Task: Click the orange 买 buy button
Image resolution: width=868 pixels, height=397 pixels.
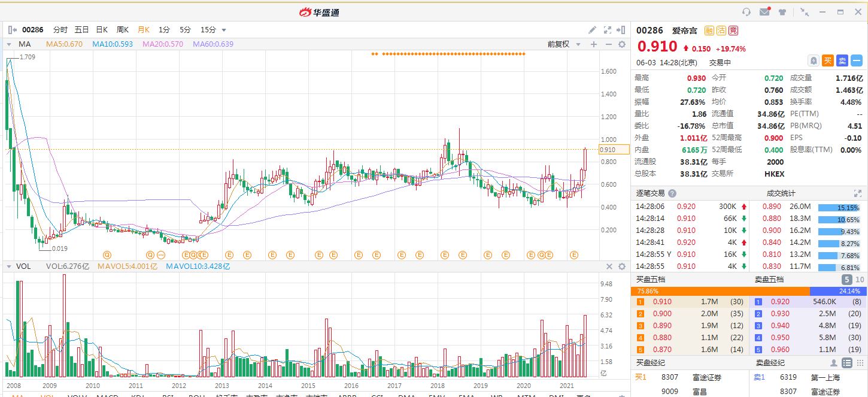Action: 827,60
